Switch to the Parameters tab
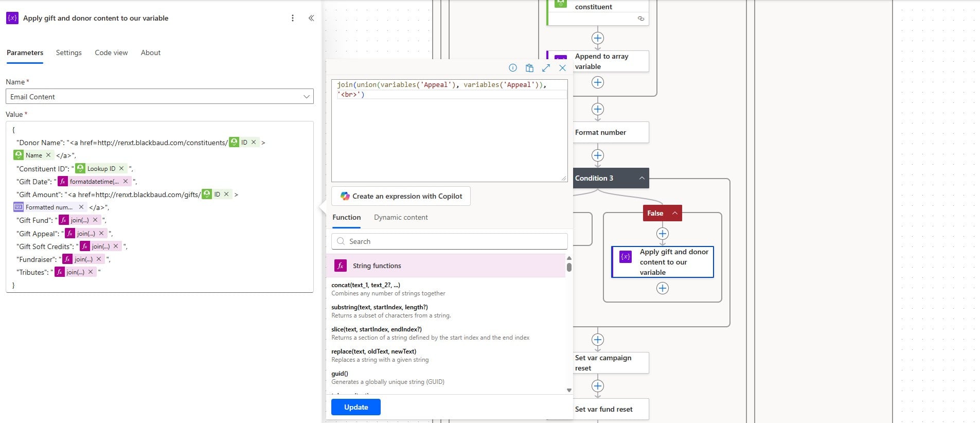Viewport: 980px width, 423px height. 25,52
